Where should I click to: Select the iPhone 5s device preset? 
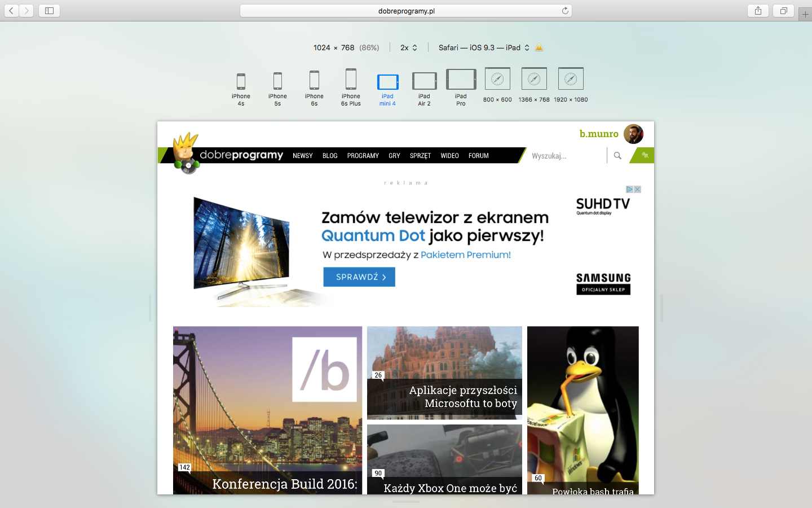[277, 89]
